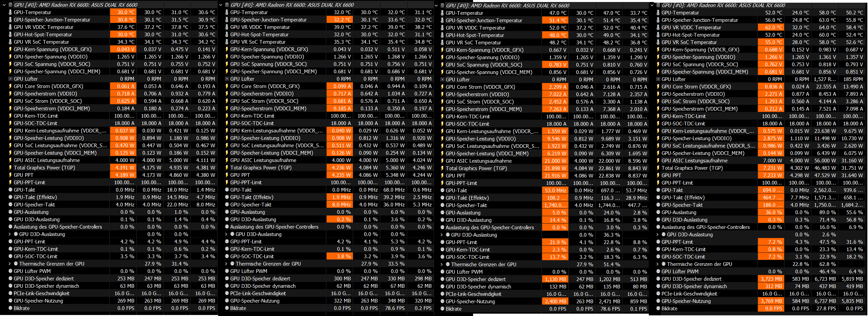Click circle icon of Bildrate in second panel
Image resolution: width=868 pixels, height=316 pixels.
(x=227, y=308)
